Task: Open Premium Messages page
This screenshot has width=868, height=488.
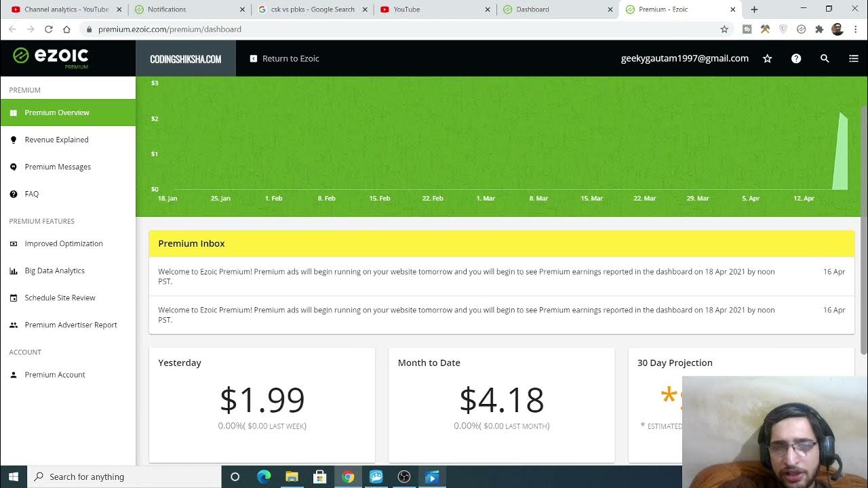Action: click(x=58, y=167)
